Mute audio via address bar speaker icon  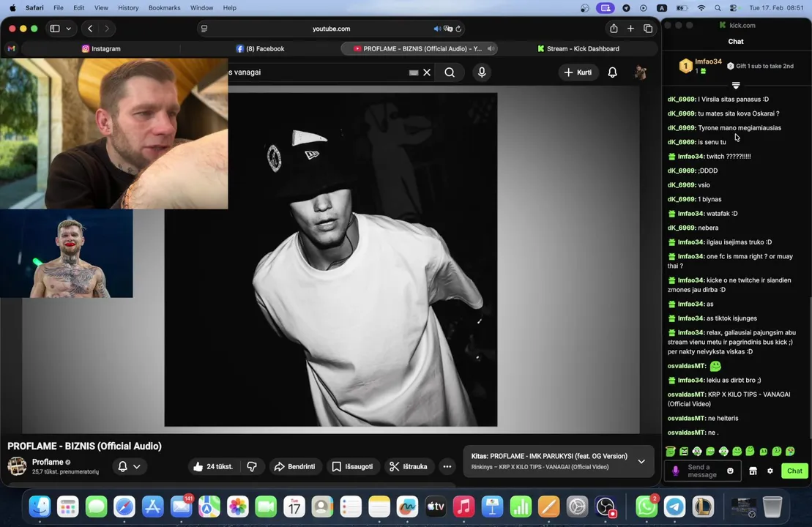(437, 29)
